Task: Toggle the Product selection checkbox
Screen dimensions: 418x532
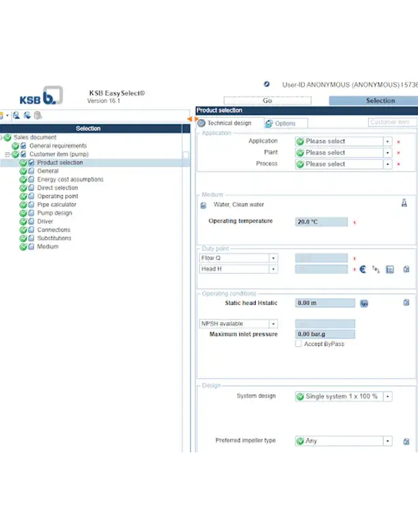Action: click(x=31, y=163)
